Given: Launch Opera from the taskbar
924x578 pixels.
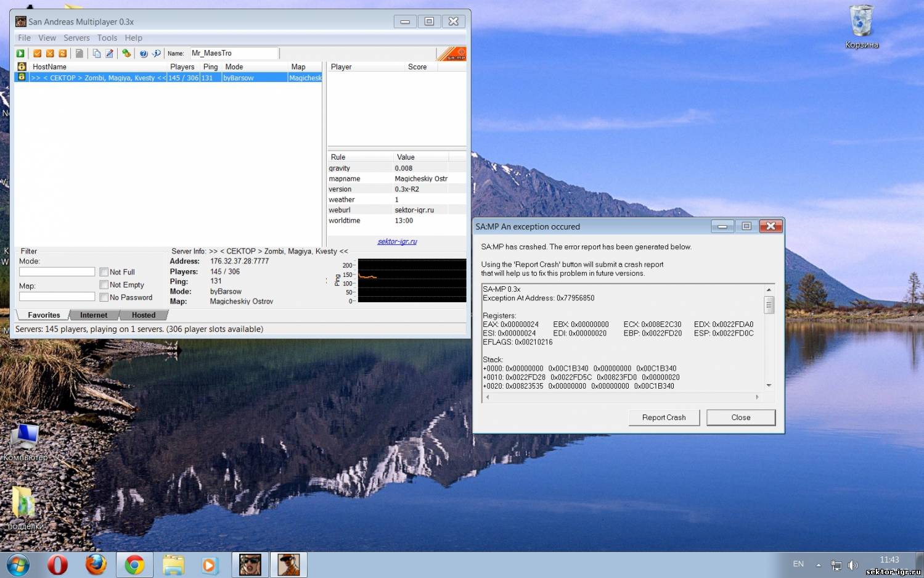Looking at the screenshot, I should click(57, 564).
